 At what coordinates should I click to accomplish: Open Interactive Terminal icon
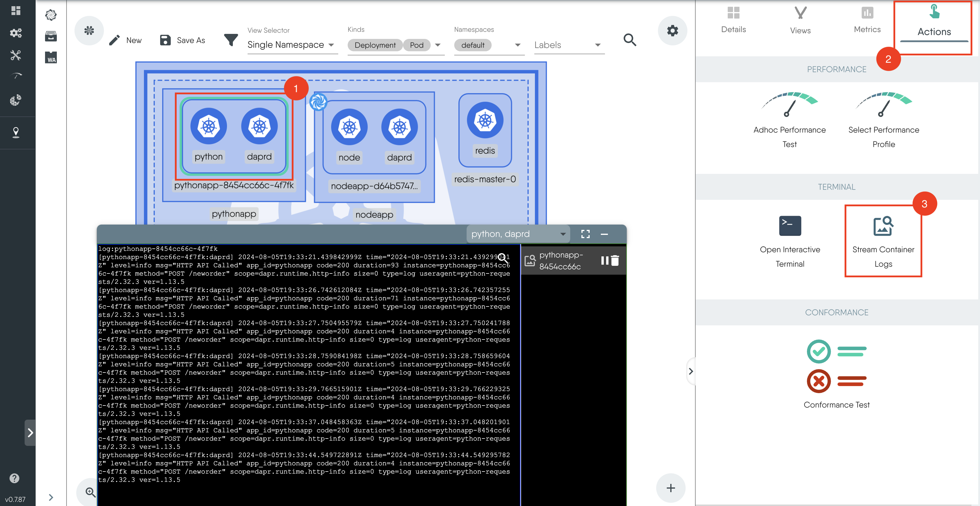click(x=790, y=226)
